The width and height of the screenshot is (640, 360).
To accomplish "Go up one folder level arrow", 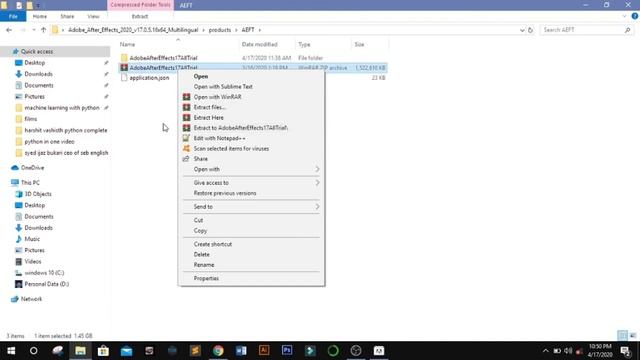I will pos(44,30).
